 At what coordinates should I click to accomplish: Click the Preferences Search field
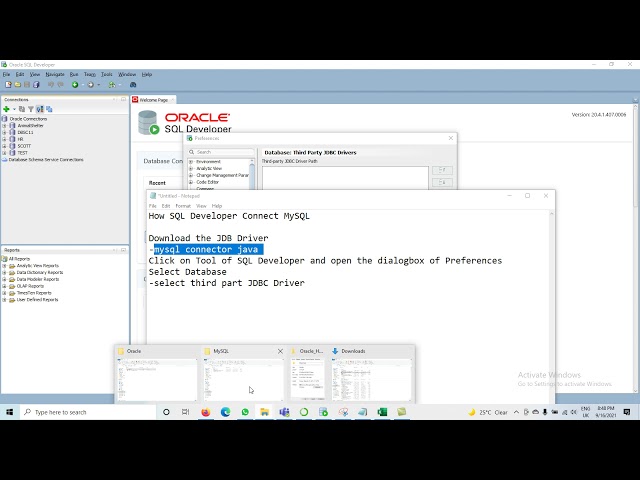pyautogui.click(x=221, y=152)
